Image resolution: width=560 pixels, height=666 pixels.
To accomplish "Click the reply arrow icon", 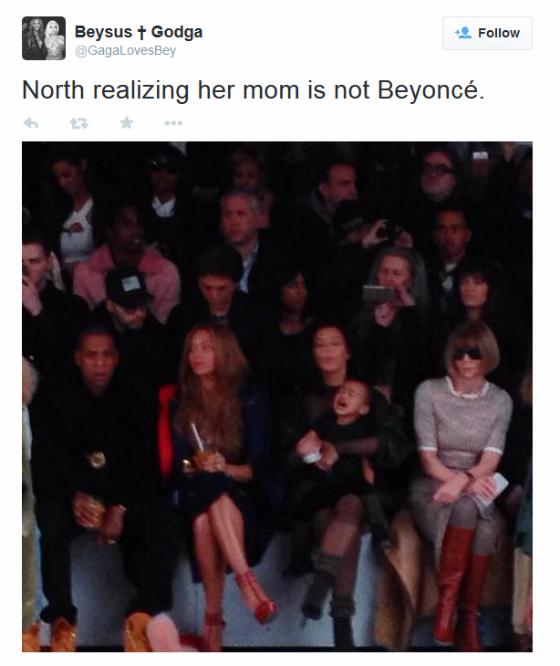I will pos(31,123).
